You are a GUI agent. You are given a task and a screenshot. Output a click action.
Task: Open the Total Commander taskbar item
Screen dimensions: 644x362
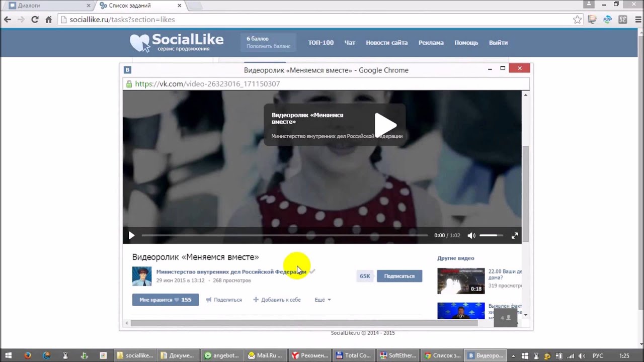(354, 355)
